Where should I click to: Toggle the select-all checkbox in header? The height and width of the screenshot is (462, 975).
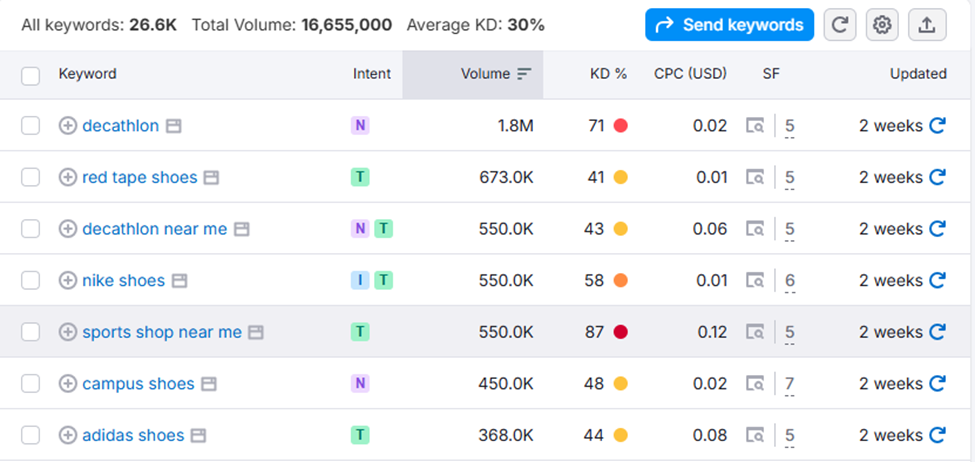[x=30, y=75]
